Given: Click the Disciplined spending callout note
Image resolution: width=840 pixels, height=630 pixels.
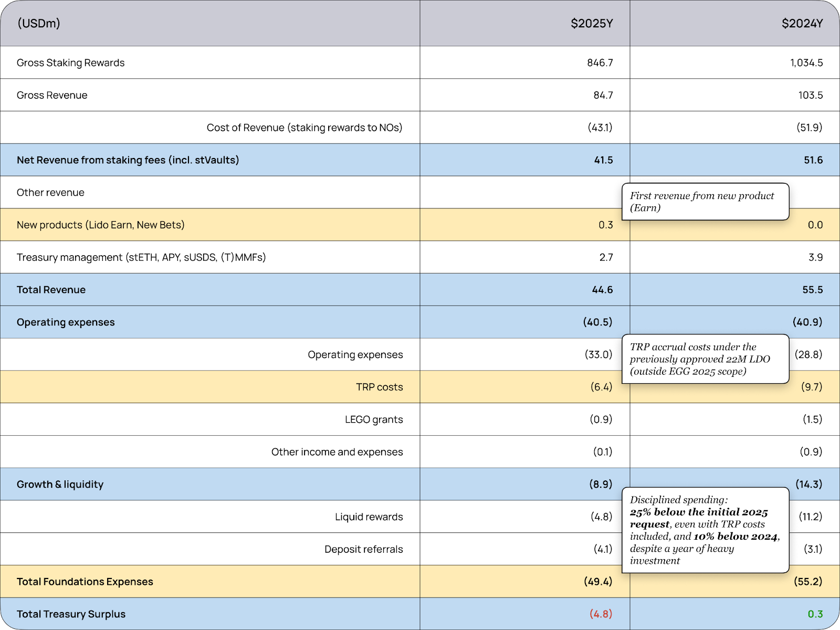Looking at the screenshot, I should pos(705,530).
